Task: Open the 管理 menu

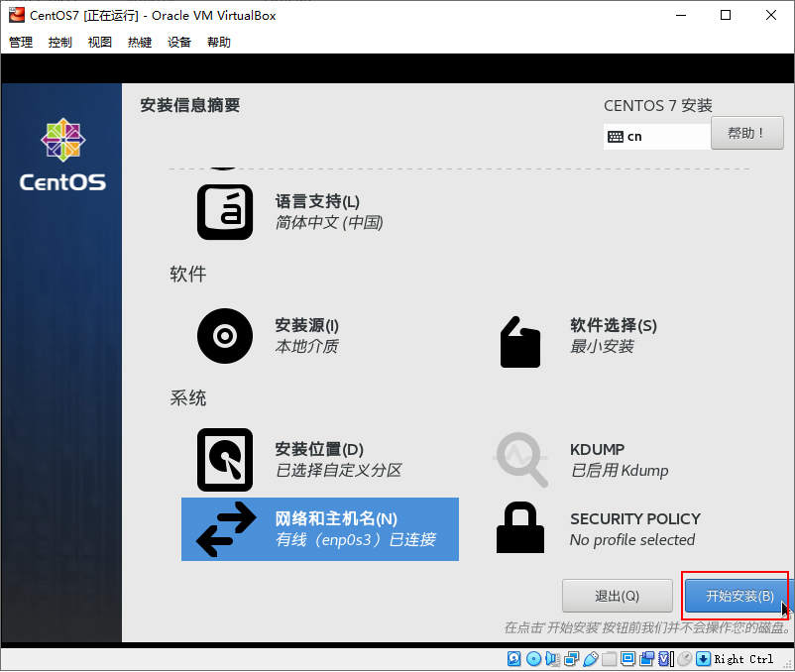Action: (21, 43)
